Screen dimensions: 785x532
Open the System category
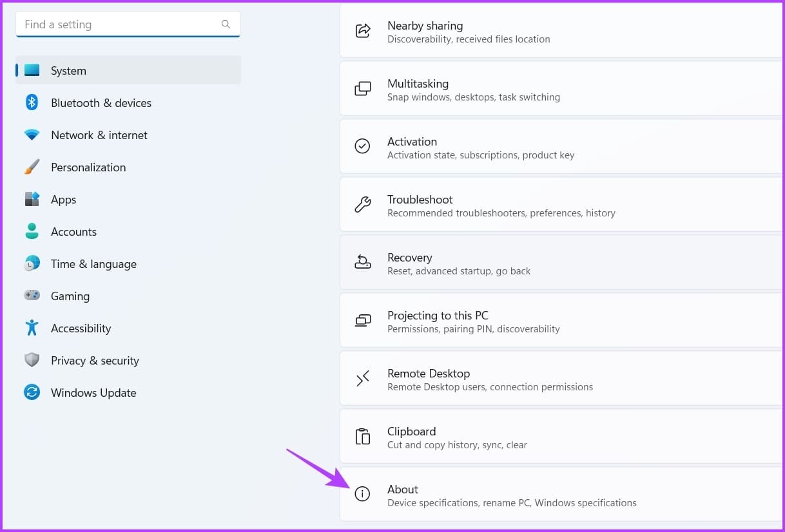tap(128, 70)
